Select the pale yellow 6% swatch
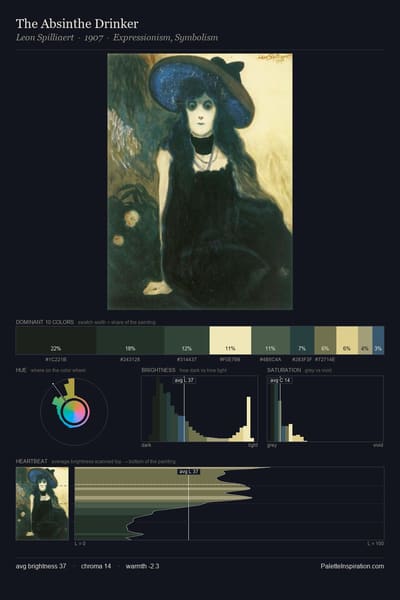The image size is (400, 600). pyautogui.click(x=347, y=340)
